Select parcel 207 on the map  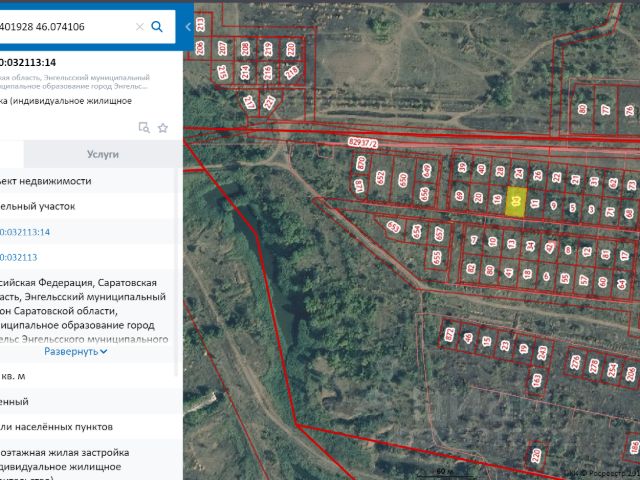click(222, 48)
